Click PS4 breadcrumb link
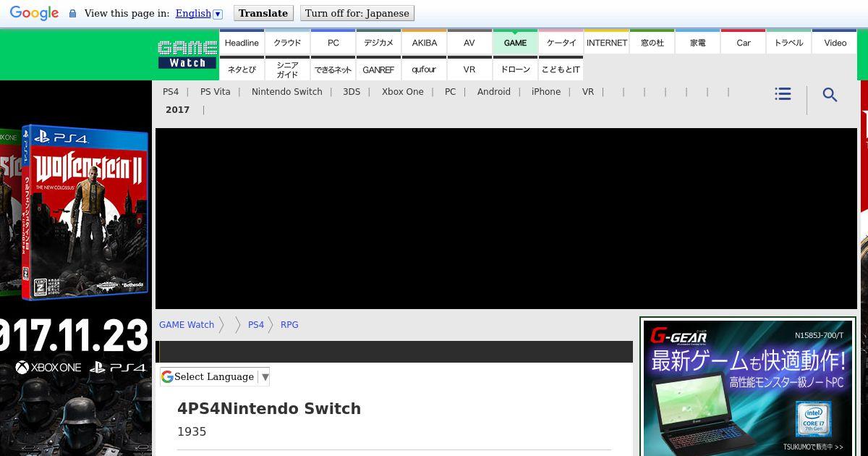Screen dimensions: 868x456 point(256,325)
